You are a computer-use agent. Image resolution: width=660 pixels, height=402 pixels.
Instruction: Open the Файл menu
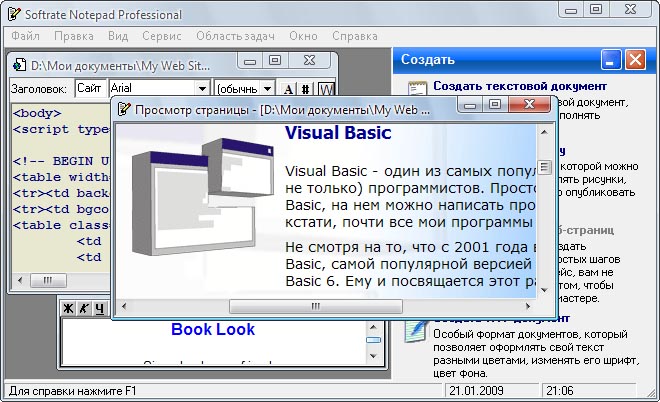[26, 36]
